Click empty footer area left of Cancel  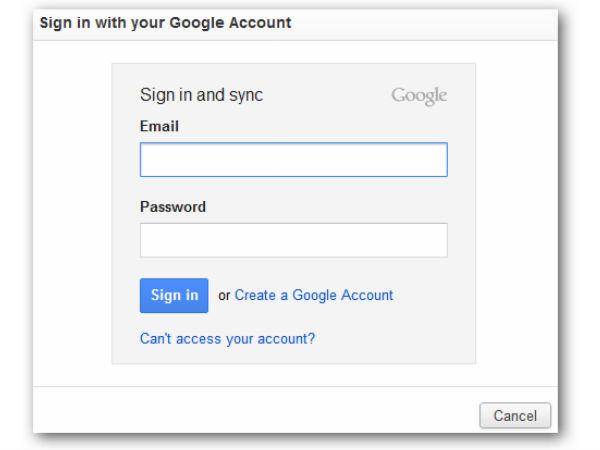[x=253, y=410]
